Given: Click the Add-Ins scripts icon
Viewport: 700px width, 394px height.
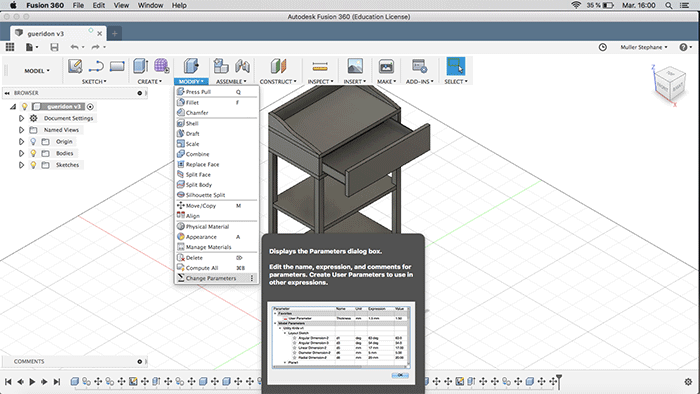Looking at the screenshot, I should coord(419,66).
